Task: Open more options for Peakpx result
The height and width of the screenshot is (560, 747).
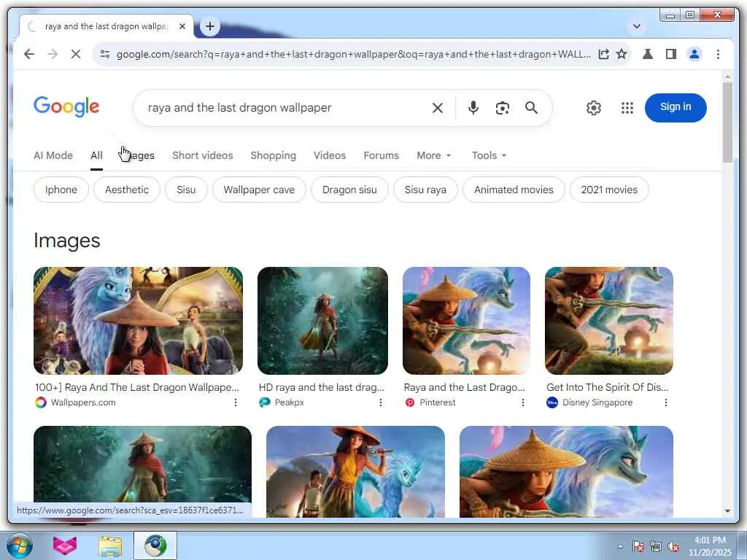Action: (x=381, y=402)
